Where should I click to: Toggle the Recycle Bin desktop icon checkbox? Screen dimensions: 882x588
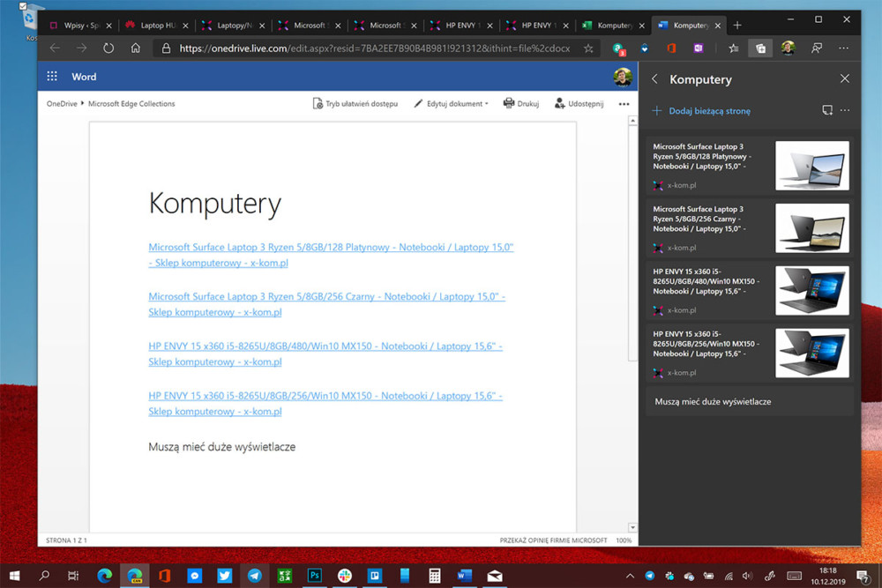[23, 6]
